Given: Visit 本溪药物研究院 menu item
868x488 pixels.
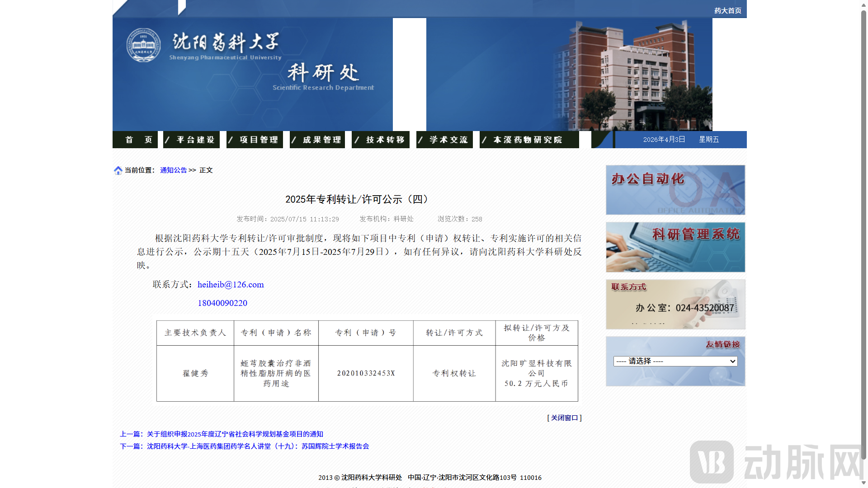Looking at the screenshot, I should [x=529, y=140].
